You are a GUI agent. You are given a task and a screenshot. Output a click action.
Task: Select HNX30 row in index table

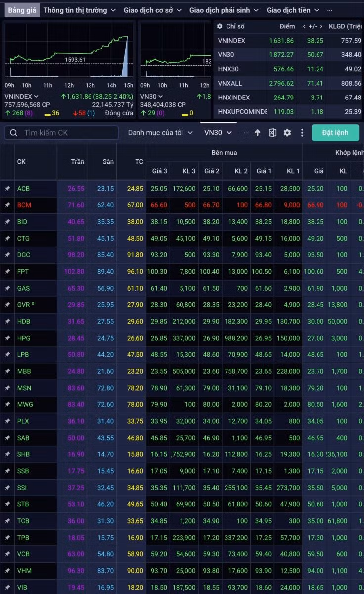(288, 69)
